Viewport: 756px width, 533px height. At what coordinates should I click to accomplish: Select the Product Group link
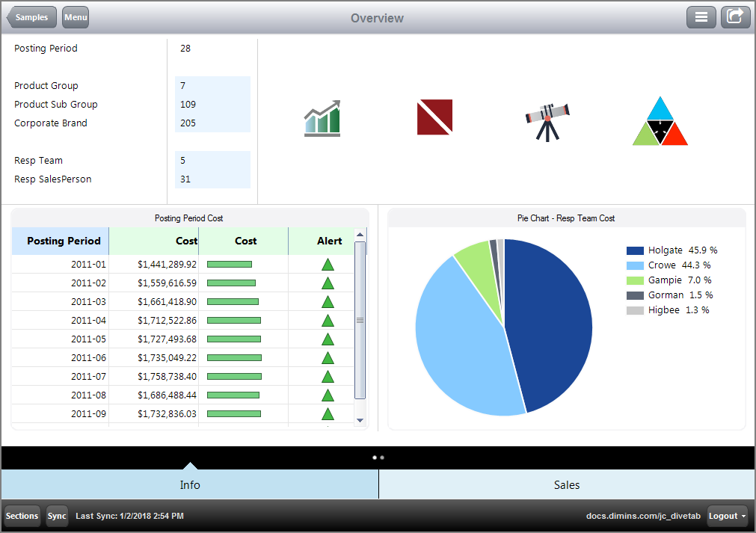(x=46, y=86)
